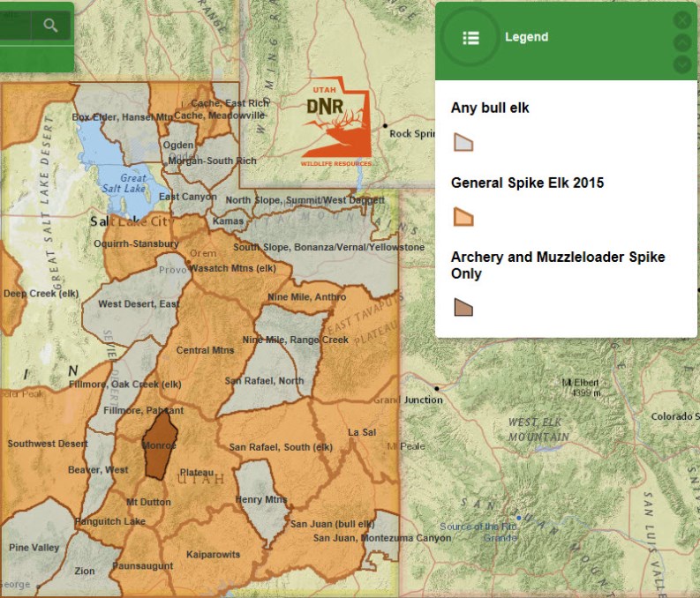Click the Grand Junction city marker
The height and width of the screenshot is (598, 700).
[x=437, y=388]
